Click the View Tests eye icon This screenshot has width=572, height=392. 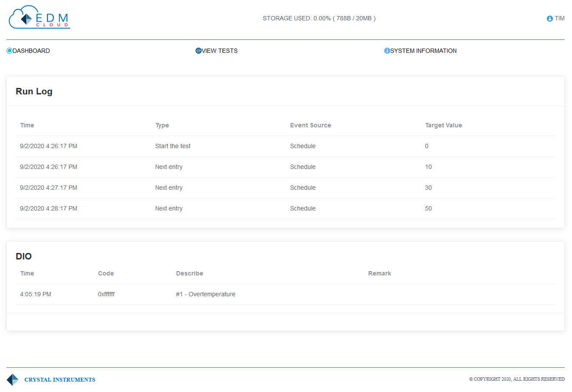pos(199,51)
